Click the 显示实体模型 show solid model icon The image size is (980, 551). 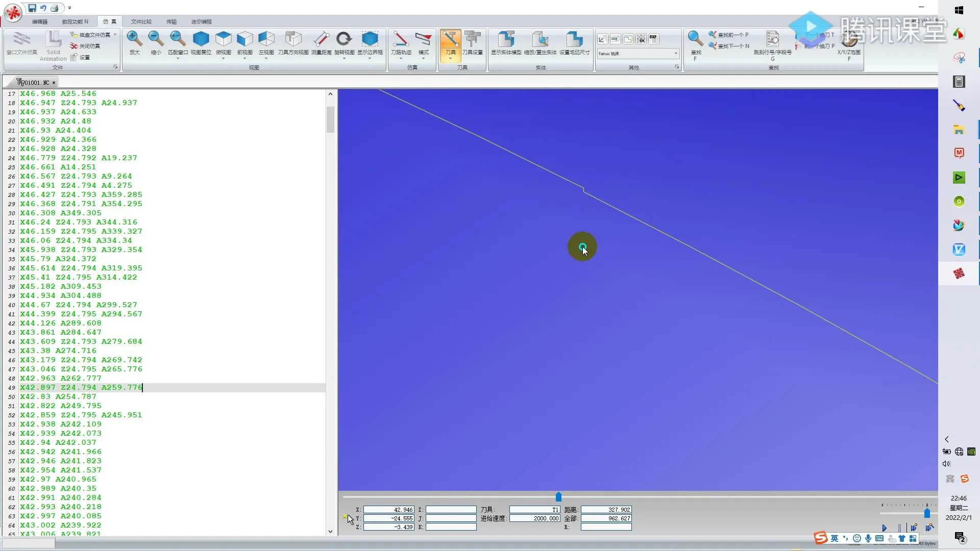[x=506, y=40]
